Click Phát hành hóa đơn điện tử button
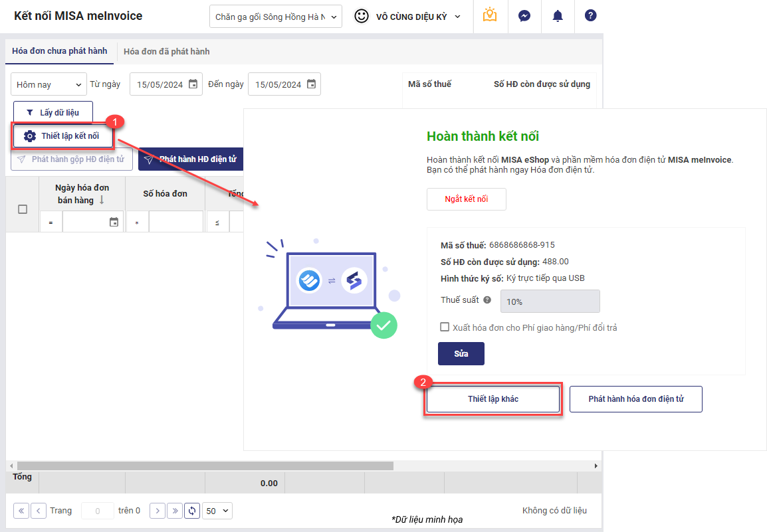767x532 pixels. tap(636, 399)
